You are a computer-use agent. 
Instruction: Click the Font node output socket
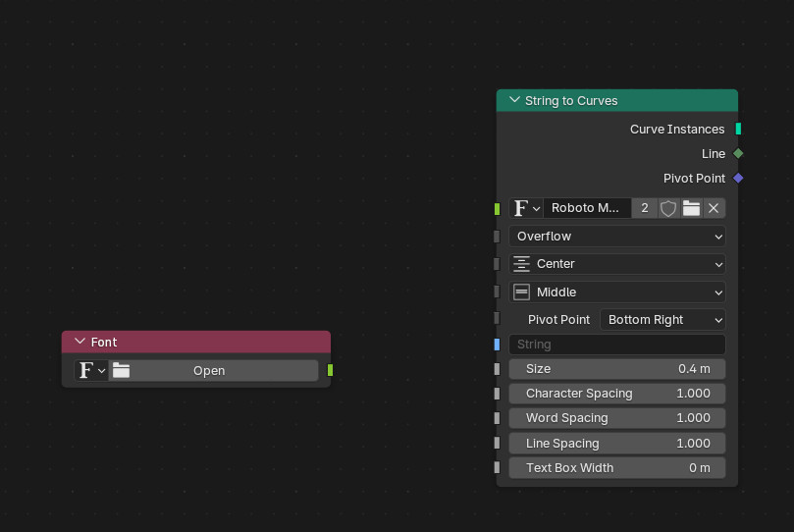coord(330,370)
